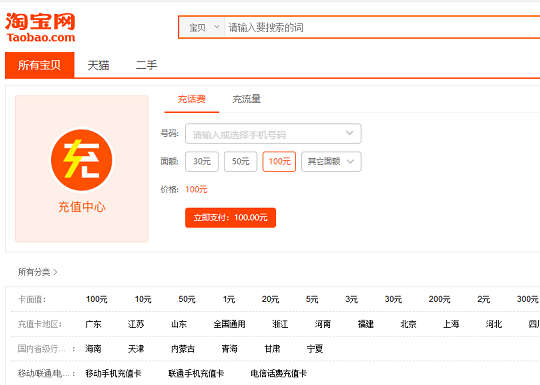Viewport: 540px width, 385px height.
Task: Filter by 20元 card value
Action: [x=270, y=299]
